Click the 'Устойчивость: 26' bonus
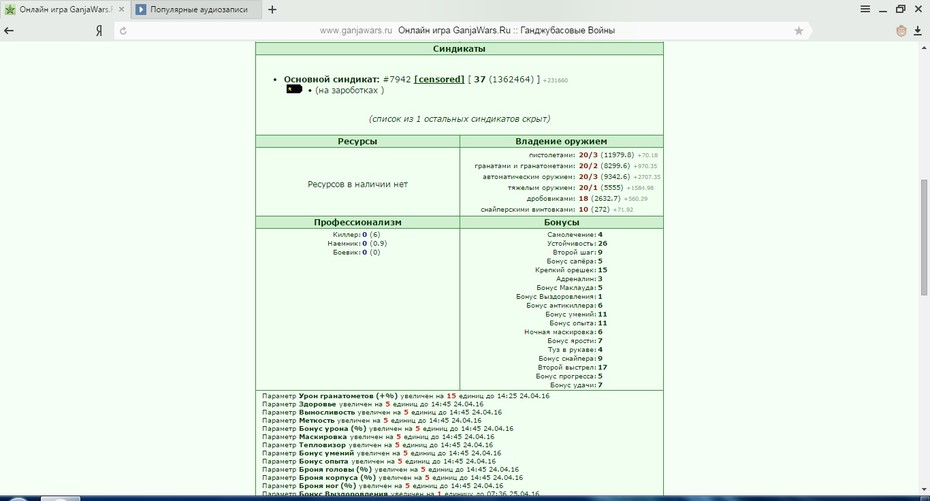 pos(577,244)
